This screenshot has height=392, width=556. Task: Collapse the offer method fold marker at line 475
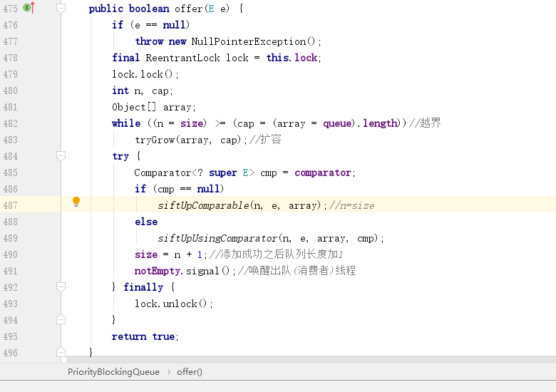click(x=61, y=8)
